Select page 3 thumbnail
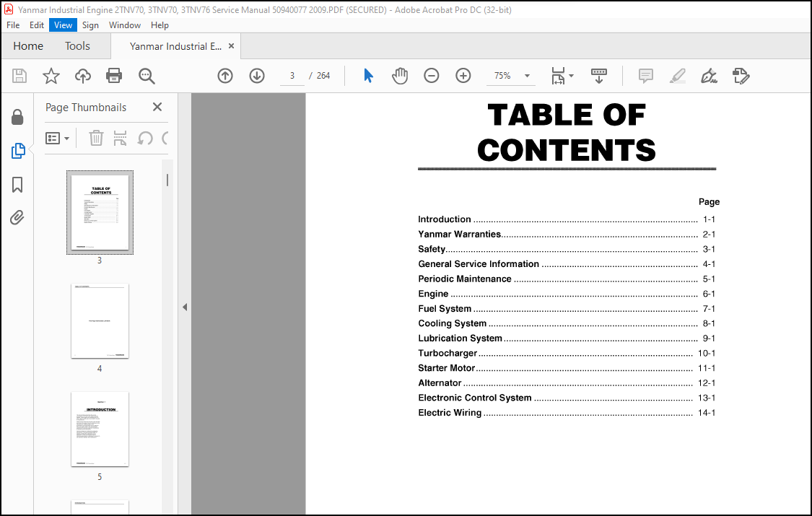This screenshot has width=812, height=516. pos(100,212)
